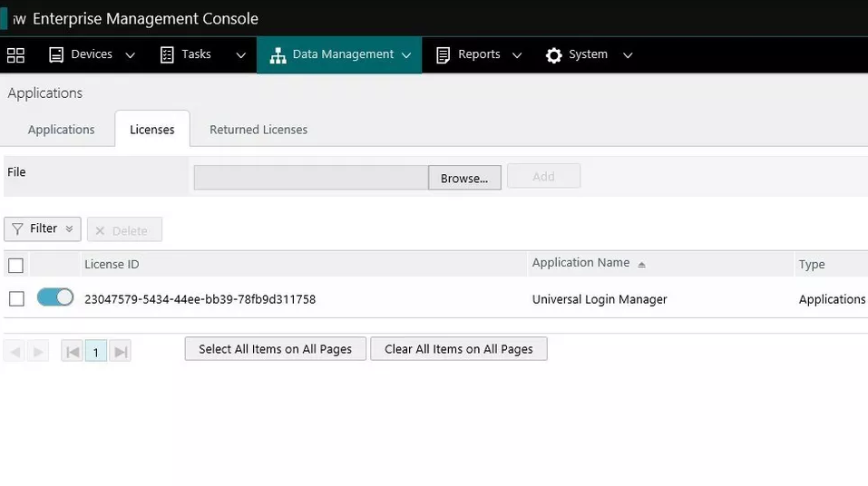Go to the first page of results
The height and width of the screenshot is (486, 868).
pos(73,352)
